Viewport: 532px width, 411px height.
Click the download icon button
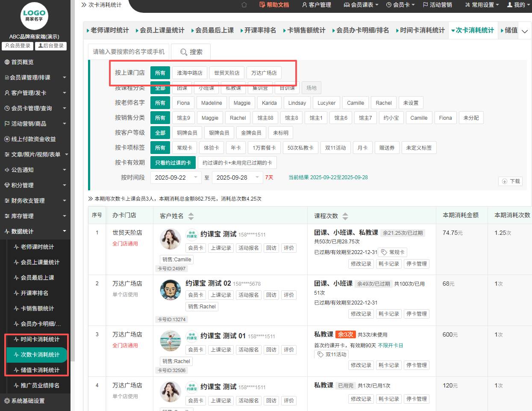click(511, 181)
